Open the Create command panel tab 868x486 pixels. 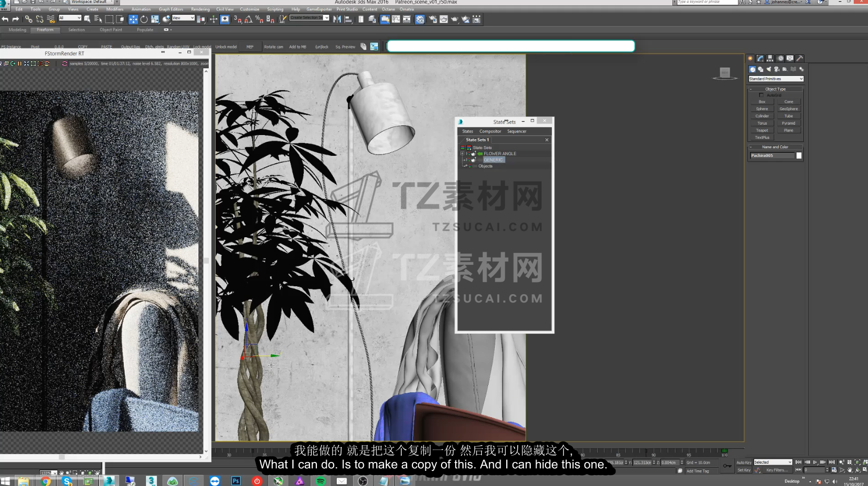(750, 58)
